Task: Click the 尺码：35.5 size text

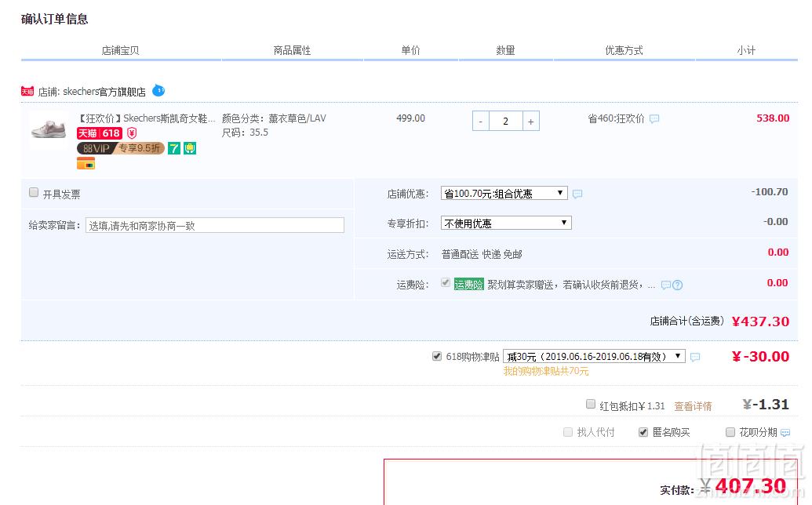Action: [x=245, y=133]
